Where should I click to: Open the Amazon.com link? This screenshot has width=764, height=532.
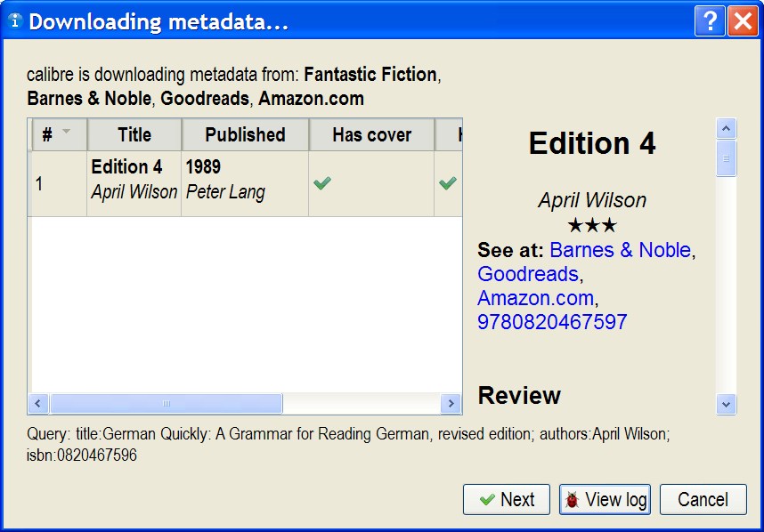[x=535, y=298]
